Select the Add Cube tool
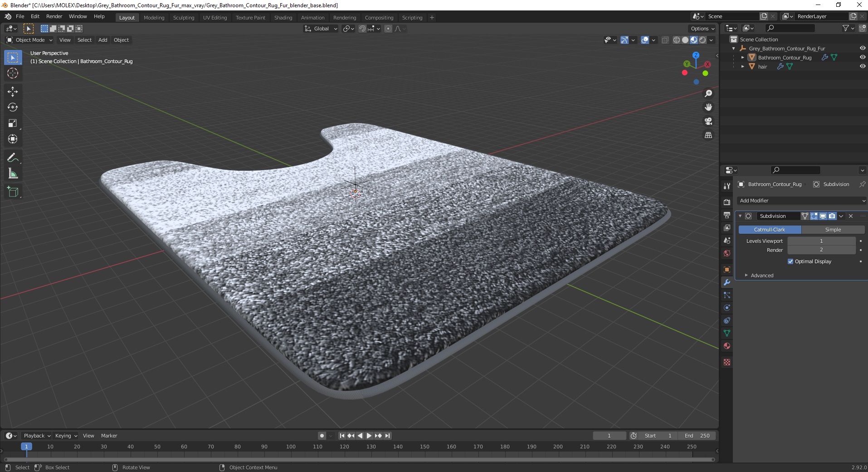868x472 pixels. [x=13, y=192]
